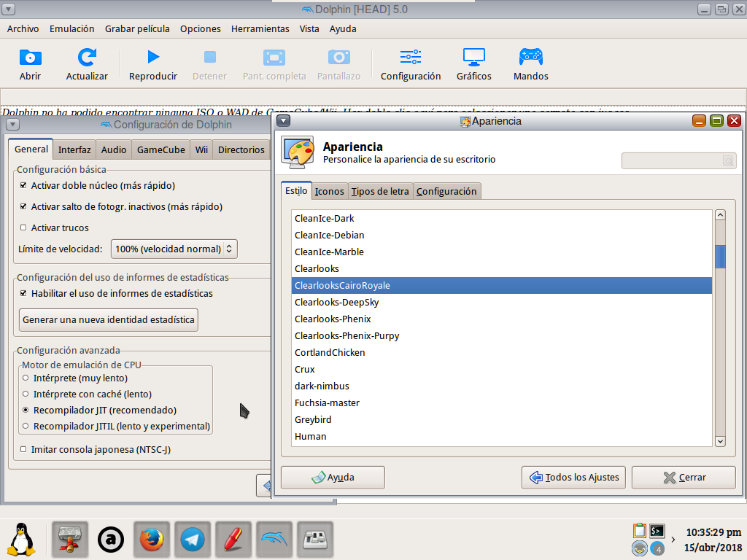The width and height of the screenshot is (747, 560).
Task: Open the Apariencia window menu arrow
Action: click(284, 120)
